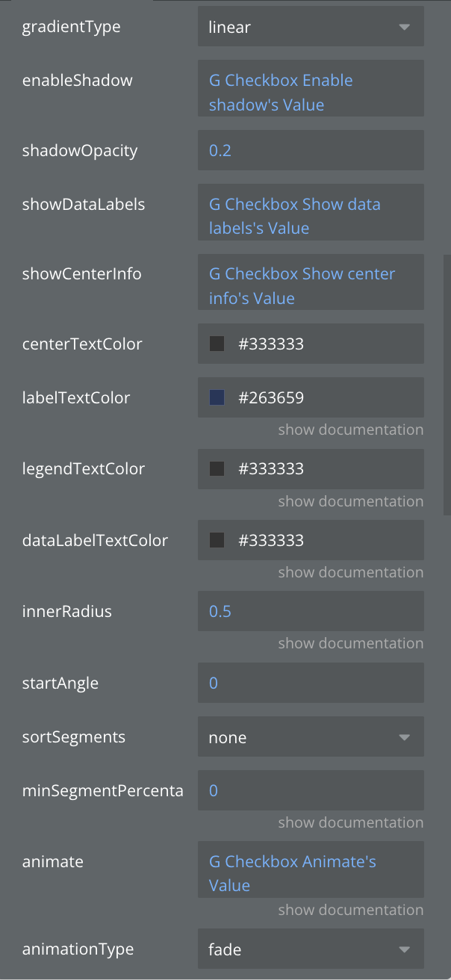The image size is (451, 980).
Task: Click the startAngle value field
Action: [x=311, y=683]
